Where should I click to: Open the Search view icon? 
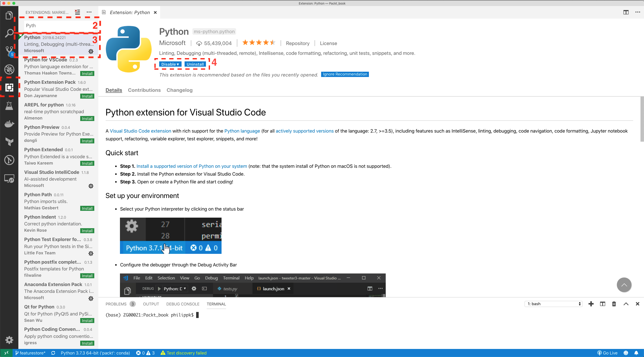(9, 33)
